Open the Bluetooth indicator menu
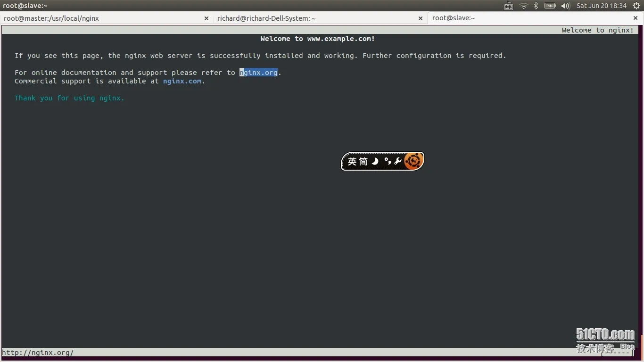The image size is (644, 362). click(536, 6)
